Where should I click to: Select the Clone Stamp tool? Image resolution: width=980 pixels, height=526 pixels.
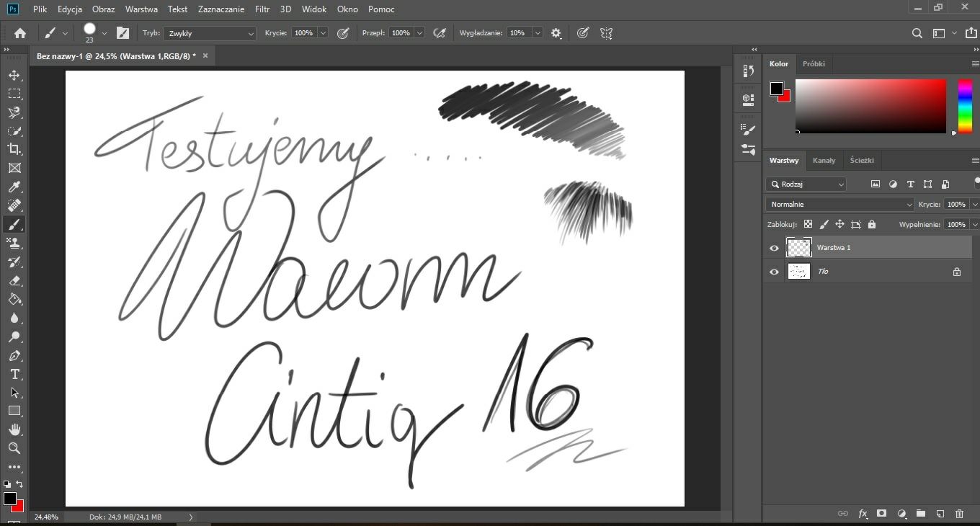pos(14,243)
